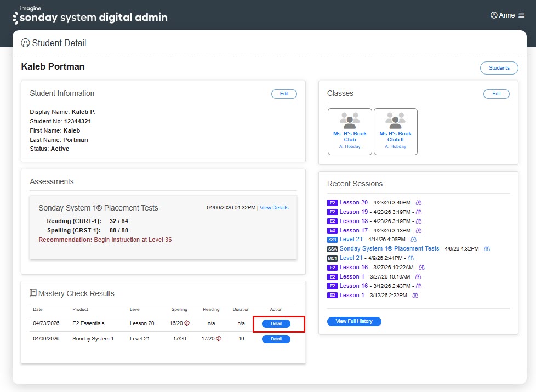Open Detail for E2 Essentials Lesson 20 result
The height and width of the screenshot is (392, 536).
(x=276, y=323)
